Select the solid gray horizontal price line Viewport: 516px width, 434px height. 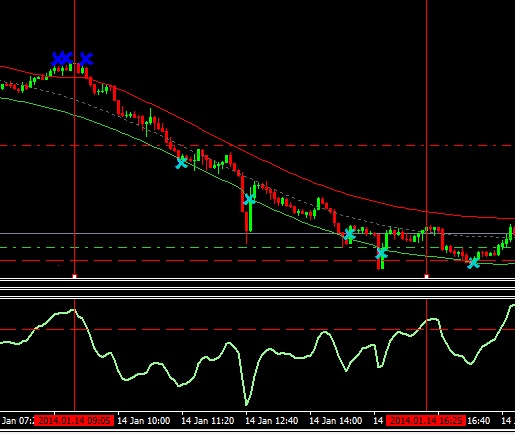pyautogui.click(x=257, y=233)
